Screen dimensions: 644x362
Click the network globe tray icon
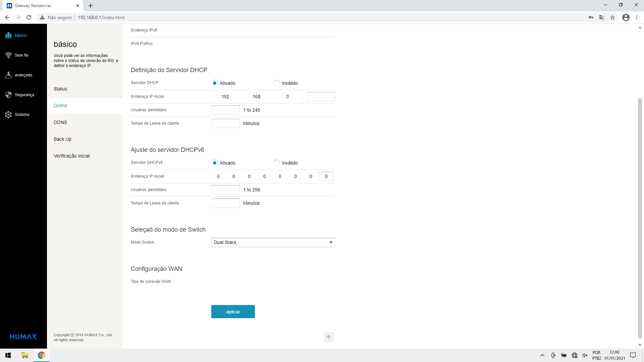click(x=575, y=355)
